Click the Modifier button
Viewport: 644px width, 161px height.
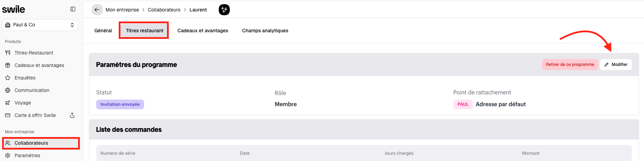click(x=616, y=65)
